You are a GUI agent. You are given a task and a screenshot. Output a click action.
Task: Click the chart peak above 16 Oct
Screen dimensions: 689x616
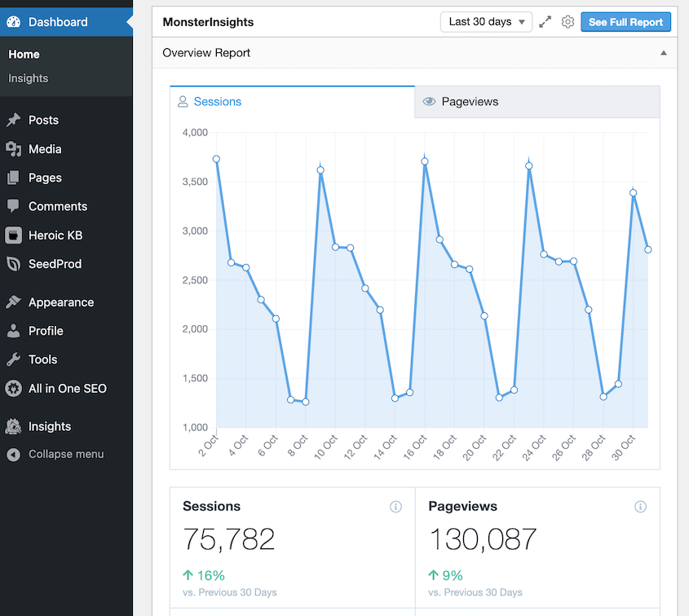425,161
